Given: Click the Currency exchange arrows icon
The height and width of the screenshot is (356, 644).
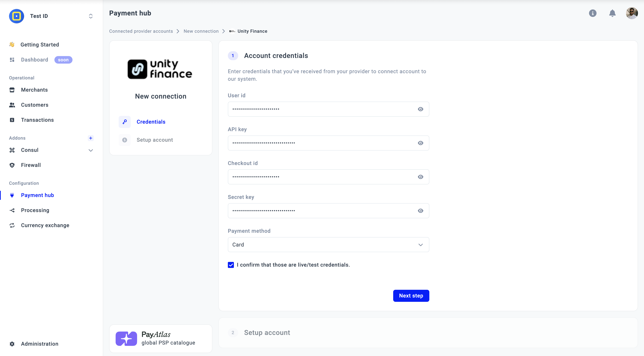Looking at the screenshot, I should click(x=12, y=225).
